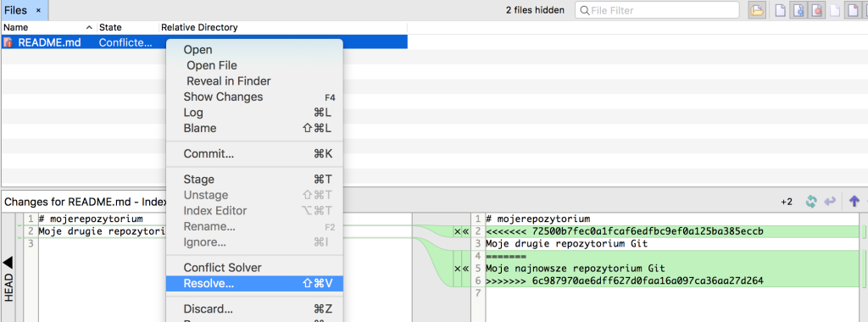Click the magnifier icon in File Filter

tap(584, 10)
